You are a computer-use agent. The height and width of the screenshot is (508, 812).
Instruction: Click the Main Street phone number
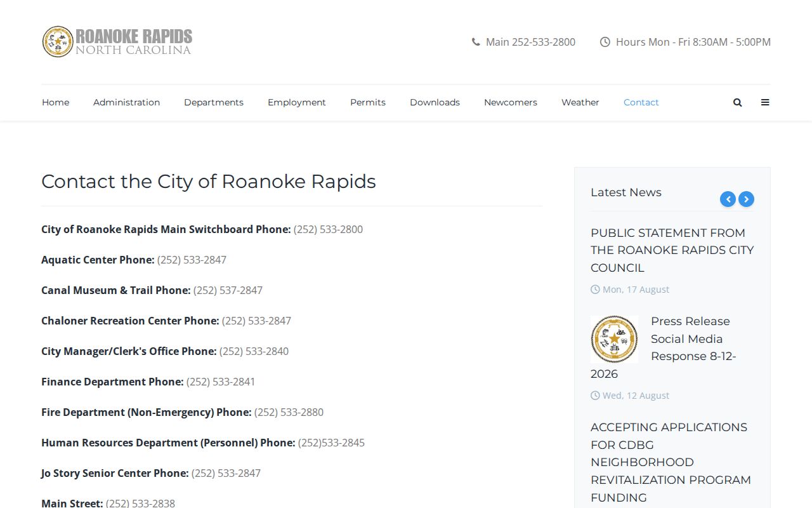[x=140, y=504]
